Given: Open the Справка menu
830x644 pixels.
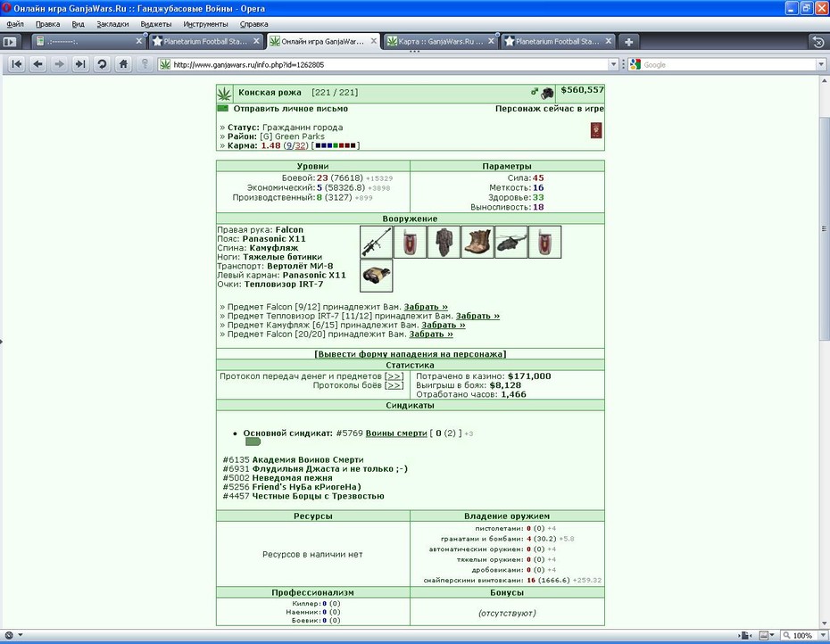Looking at the screenshot, I should (253, 24).
